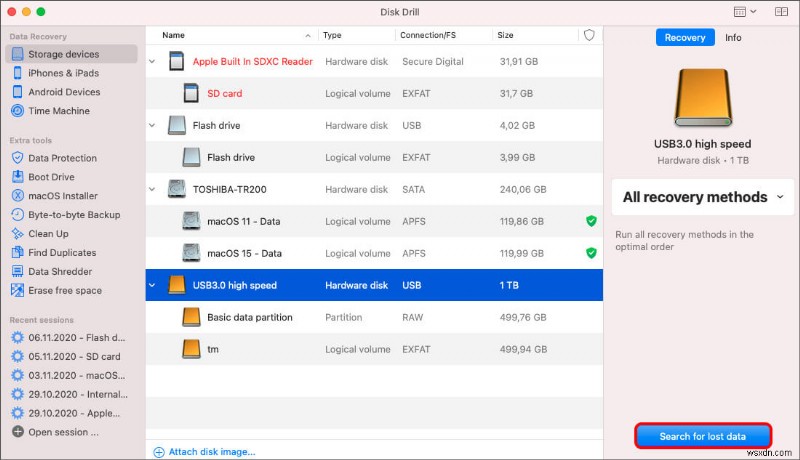800x460 pixels.
Task: Collapse USB3.0 high speed disk row
Action: (x=152, y=285)
